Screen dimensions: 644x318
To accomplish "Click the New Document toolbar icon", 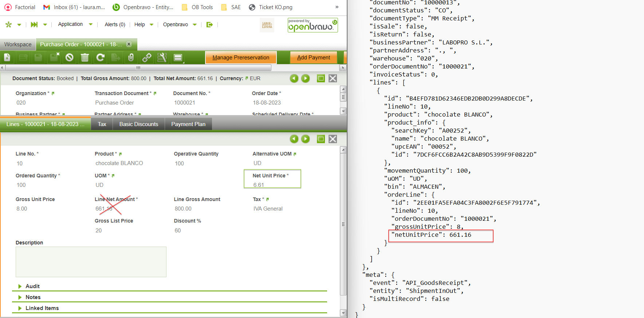I will (x=7, y=58).
